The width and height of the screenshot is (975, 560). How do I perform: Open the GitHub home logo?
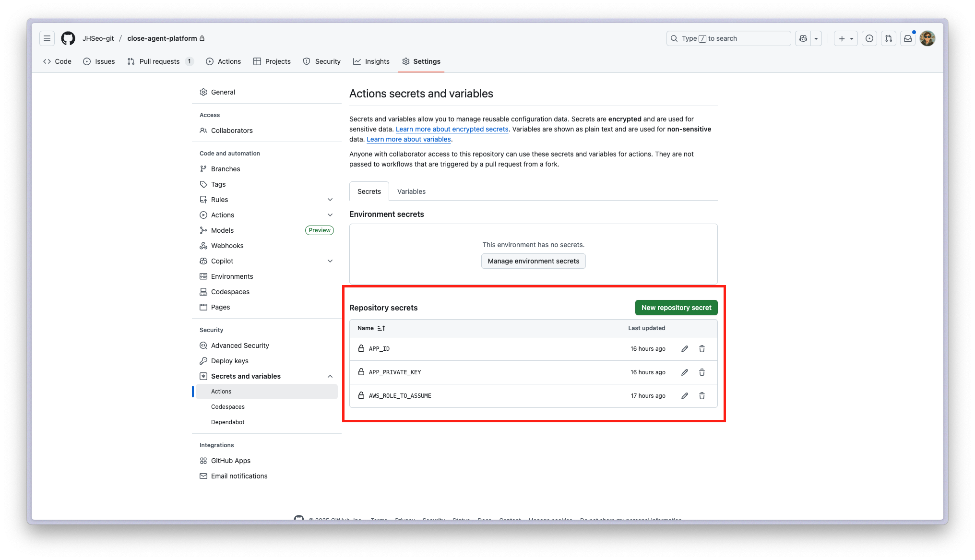point(68,38)
